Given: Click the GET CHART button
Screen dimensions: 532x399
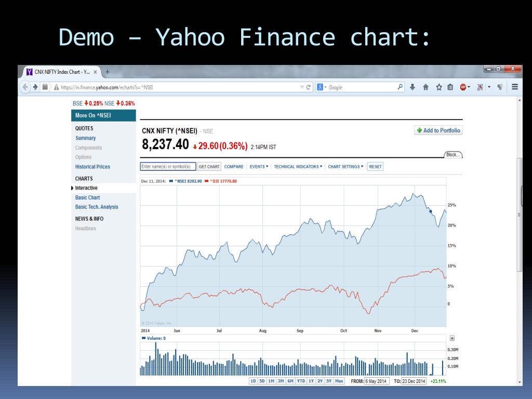Looking at the screenshot, I should click(209, 167).
